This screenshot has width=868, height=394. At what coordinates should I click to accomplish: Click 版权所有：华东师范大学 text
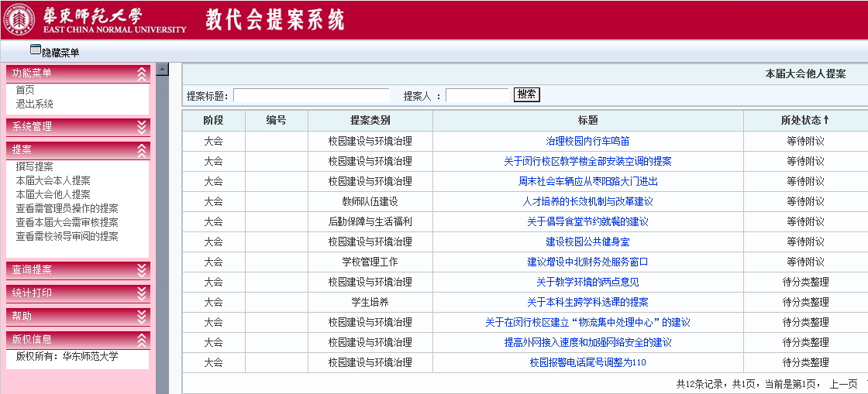tap(67, 356)
